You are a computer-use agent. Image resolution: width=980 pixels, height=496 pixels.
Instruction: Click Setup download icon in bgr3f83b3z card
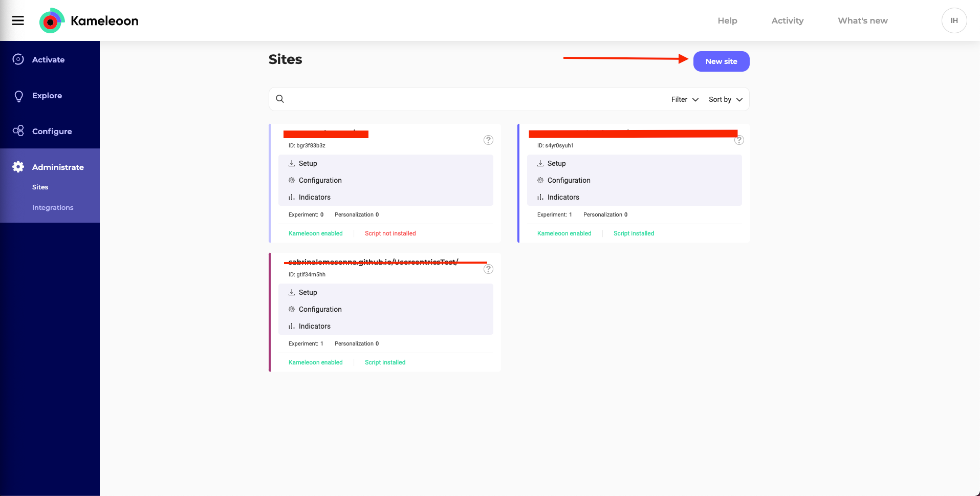pyautogui.click(x=292, y=163)
